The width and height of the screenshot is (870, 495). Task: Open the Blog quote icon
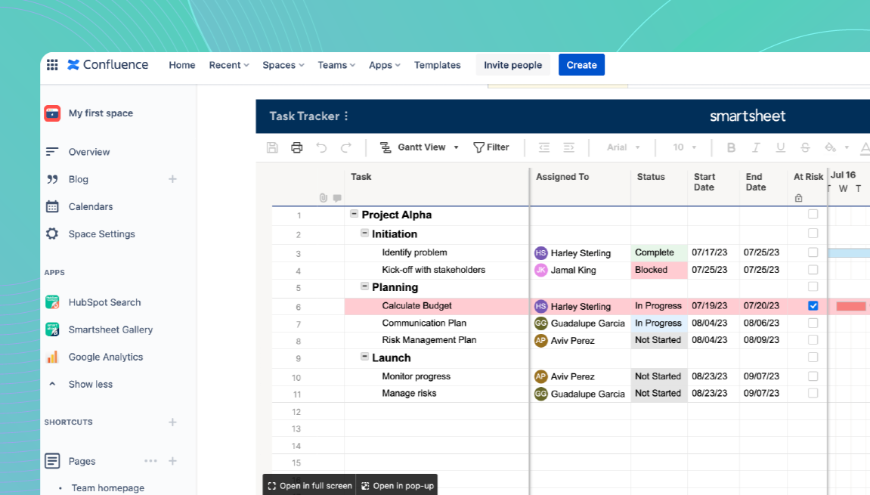tap(52, 179)
